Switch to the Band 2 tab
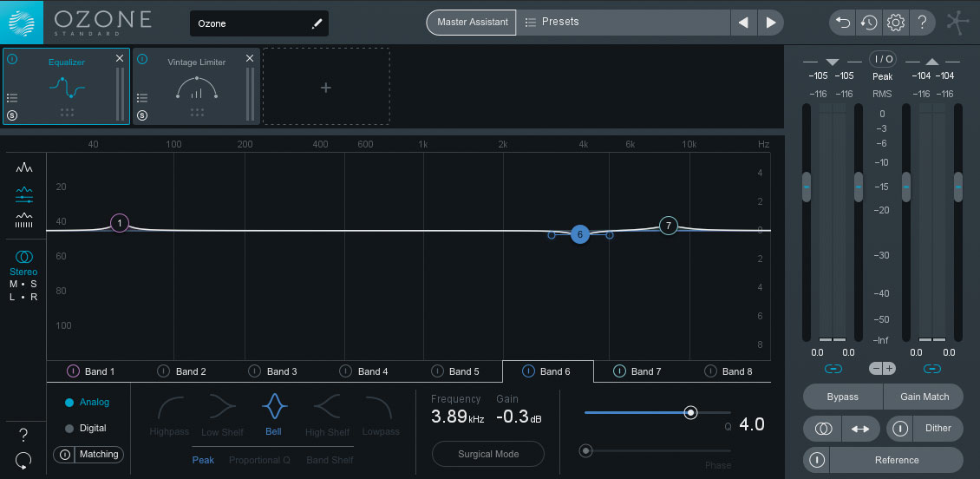Viewport: 980px width, 479px height. (183, 371)
